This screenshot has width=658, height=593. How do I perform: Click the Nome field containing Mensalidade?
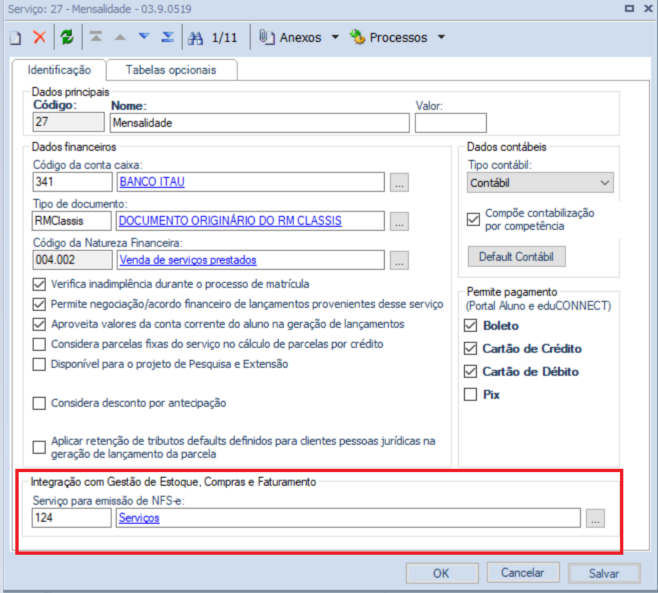(x=260, y=123)
